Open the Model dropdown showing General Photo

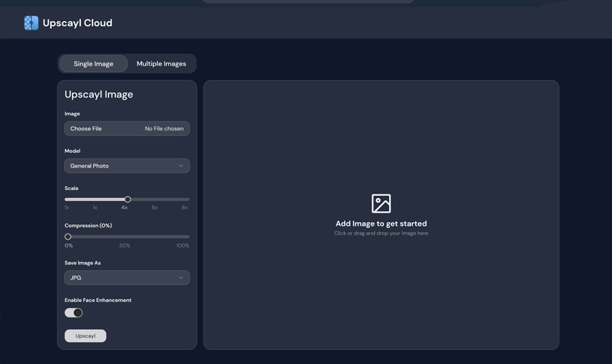pyautogui.click(x=127, y=166)
